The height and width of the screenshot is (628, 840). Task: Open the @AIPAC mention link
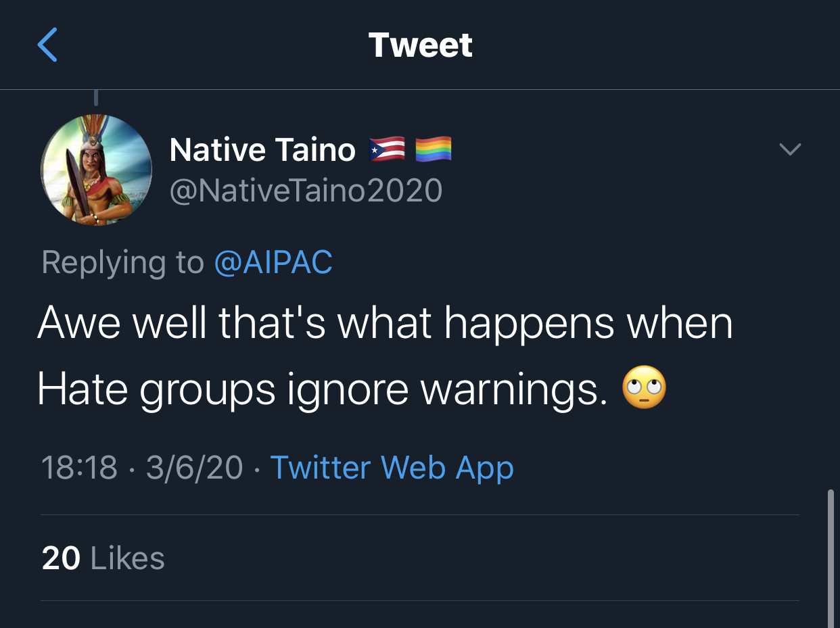pyautogui.click(x=273, y=262)
